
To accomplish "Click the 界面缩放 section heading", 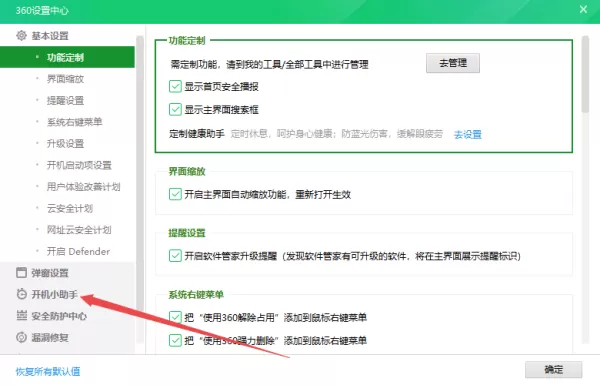I will pos(187,171).
